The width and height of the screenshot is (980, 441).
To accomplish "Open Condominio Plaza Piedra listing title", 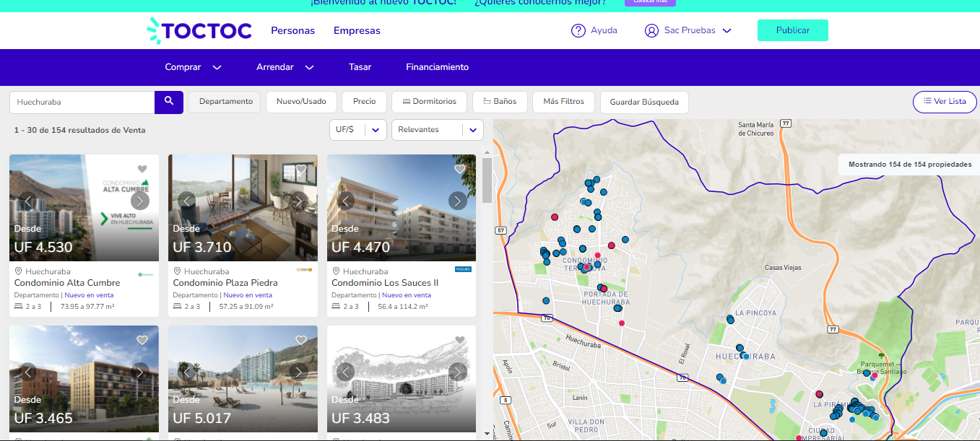I will tap(225, 283).
